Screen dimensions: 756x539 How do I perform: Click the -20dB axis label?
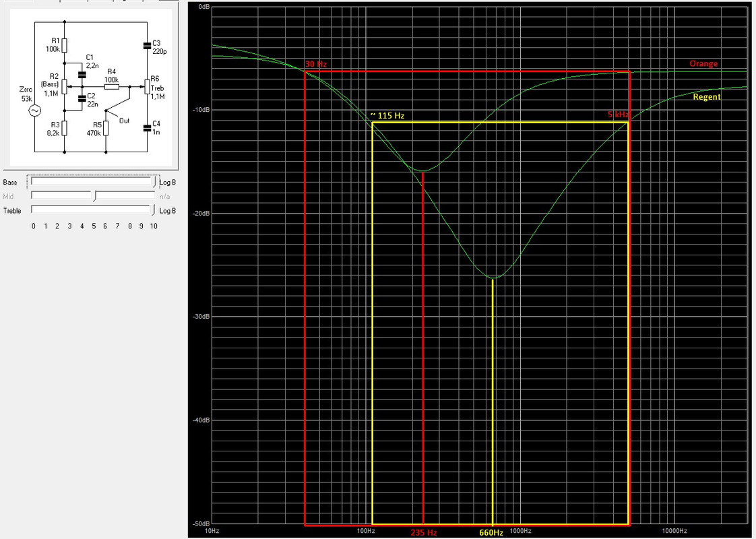point(202,213)
